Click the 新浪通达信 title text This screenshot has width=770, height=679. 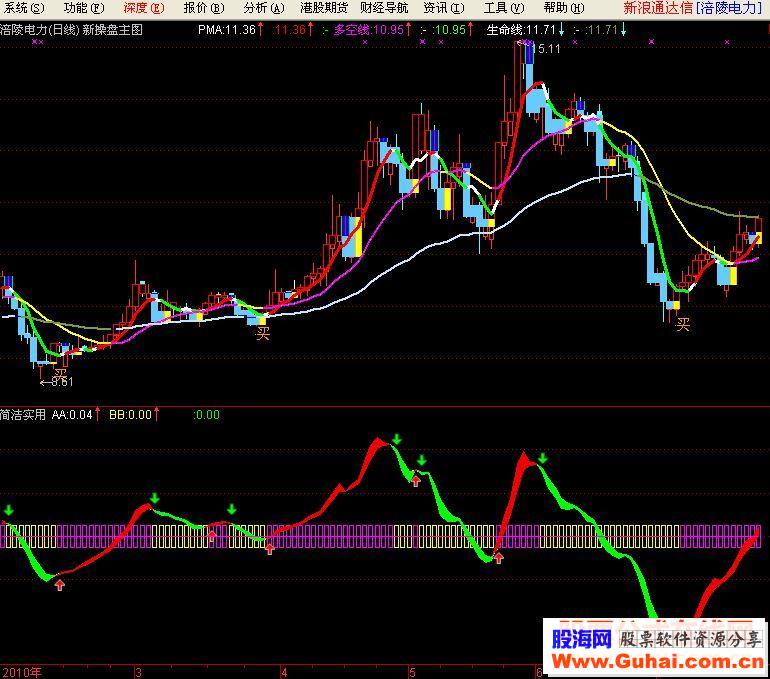click(x=658, y=8)
